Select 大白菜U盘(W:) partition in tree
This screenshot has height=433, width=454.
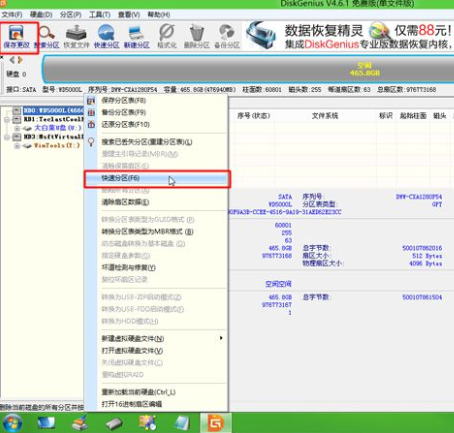point(58,128)
